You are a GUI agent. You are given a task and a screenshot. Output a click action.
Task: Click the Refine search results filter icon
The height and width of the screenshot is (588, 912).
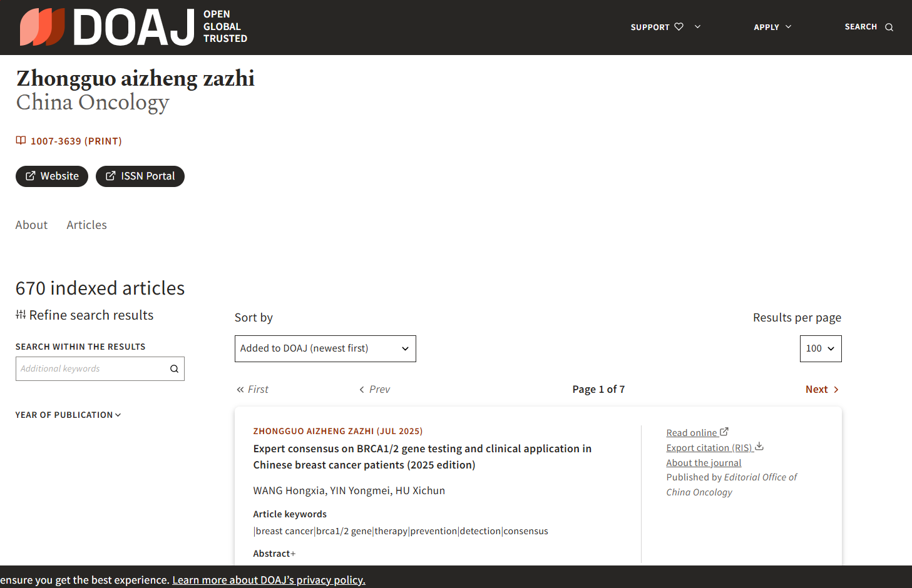point(21,315)
